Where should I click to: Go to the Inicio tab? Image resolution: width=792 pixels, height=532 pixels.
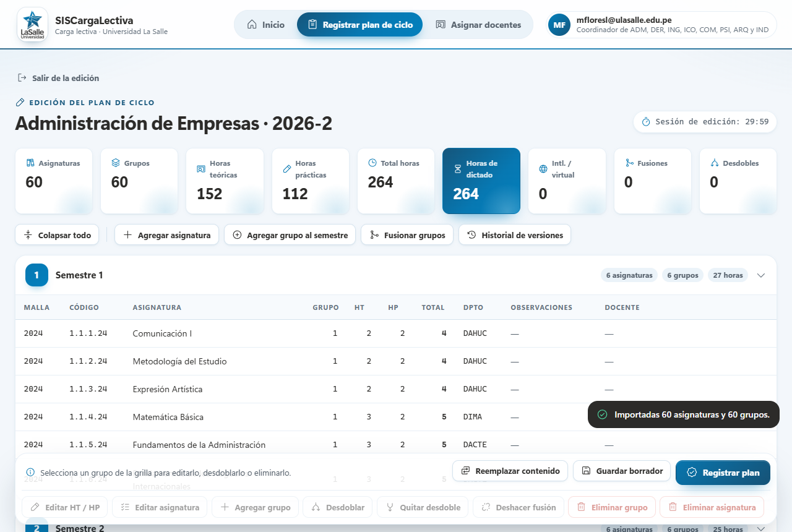coord(266,25)
